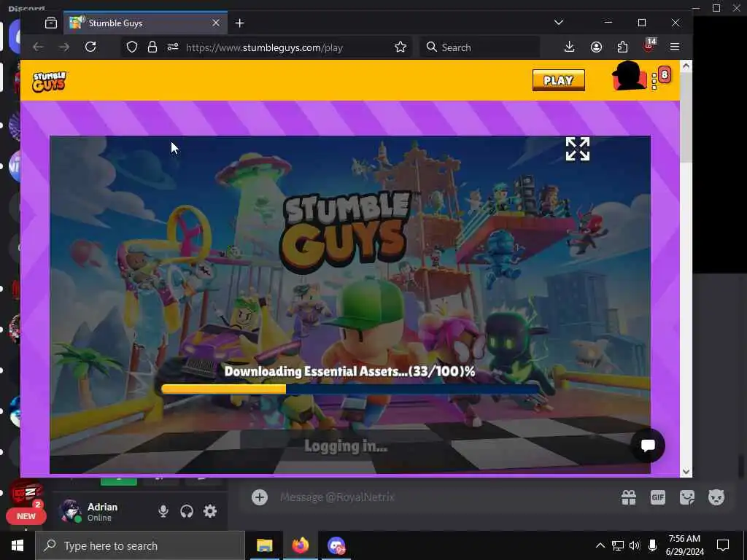Open Firefox downloads panel
This screenshot has width=747, height=560.
[569, 47]
